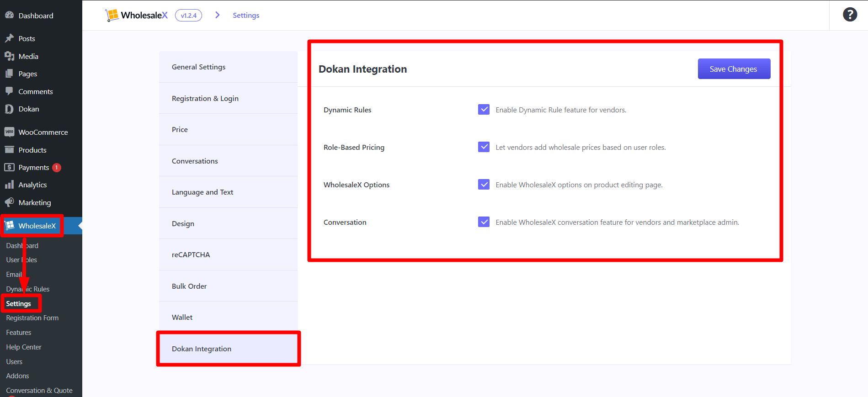Open User Roles submenu item
Image resolution: width=868 pixels, height=397 pixels.
pyautogui.click(x=21, y=259)
